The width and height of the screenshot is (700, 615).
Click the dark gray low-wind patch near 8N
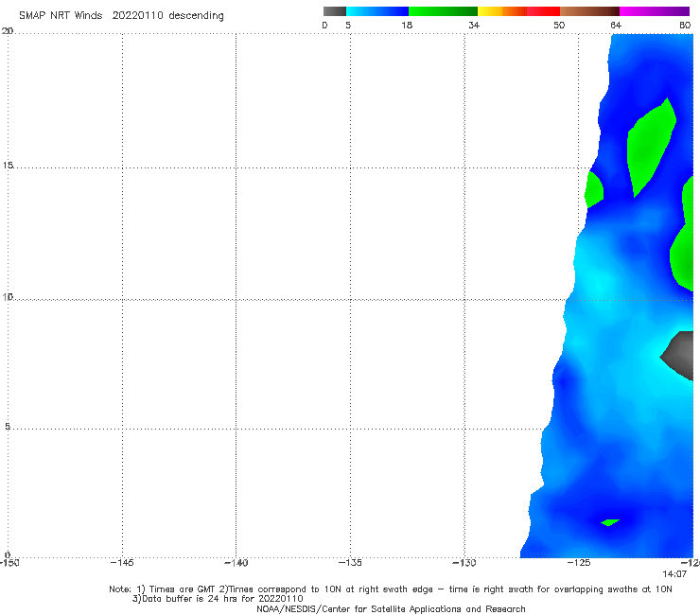coord(680,355)
